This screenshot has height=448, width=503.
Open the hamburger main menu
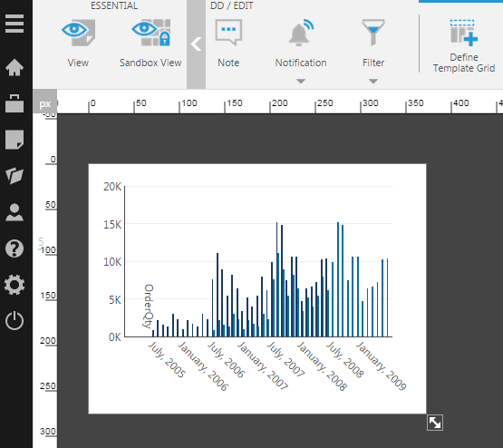tap(15, 24)
